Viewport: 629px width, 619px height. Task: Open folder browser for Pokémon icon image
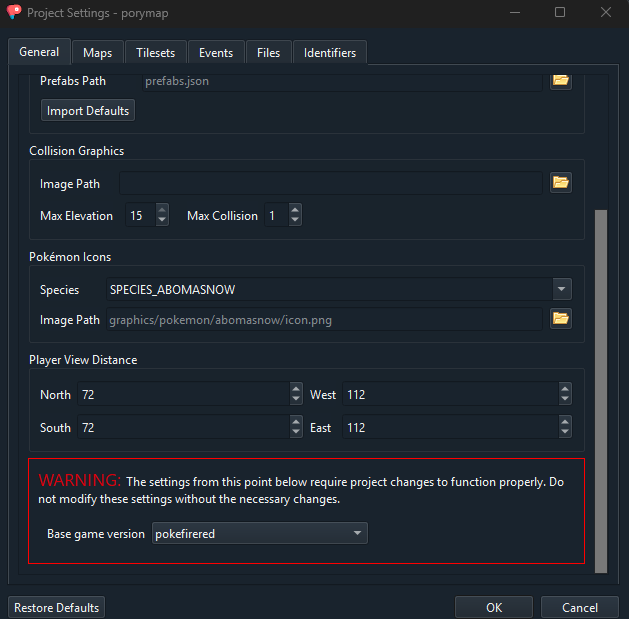561,319
